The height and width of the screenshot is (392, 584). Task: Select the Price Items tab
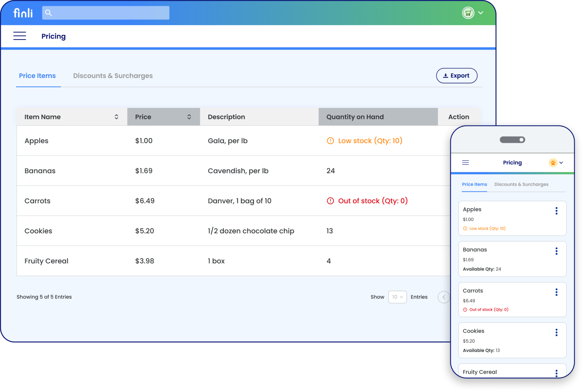pyautogui.click(x=38, y=75)
